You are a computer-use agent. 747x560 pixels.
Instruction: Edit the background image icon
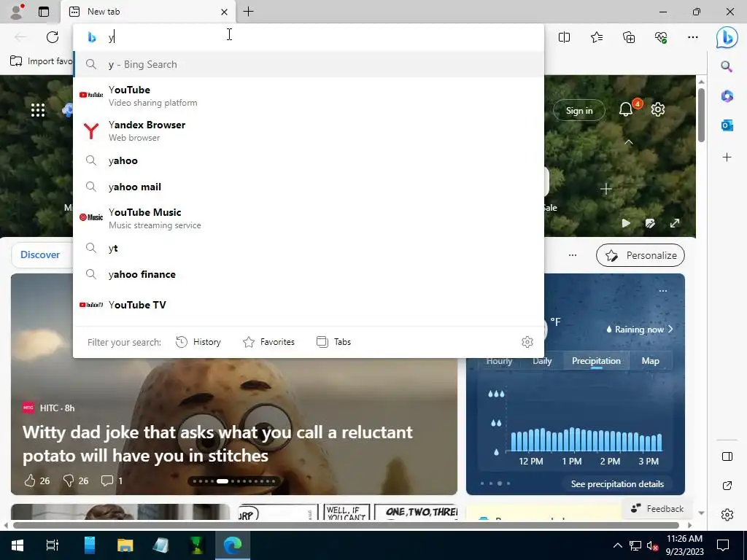(650, 223)
